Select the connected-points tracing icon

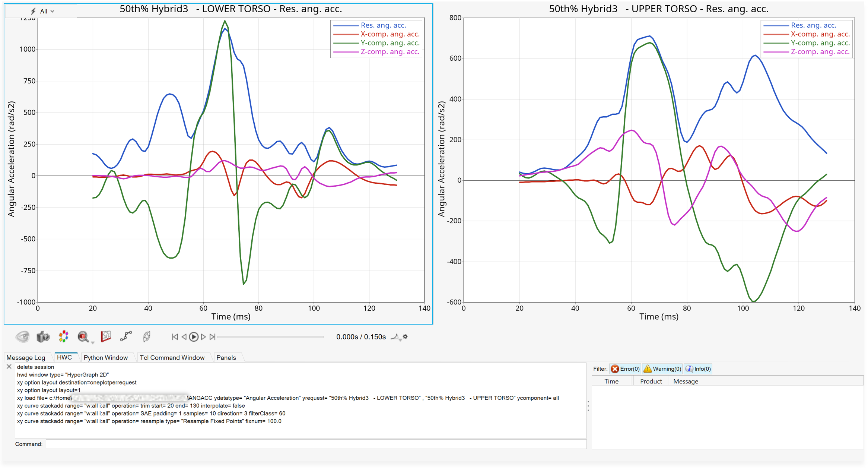click(x=126, y=336)
